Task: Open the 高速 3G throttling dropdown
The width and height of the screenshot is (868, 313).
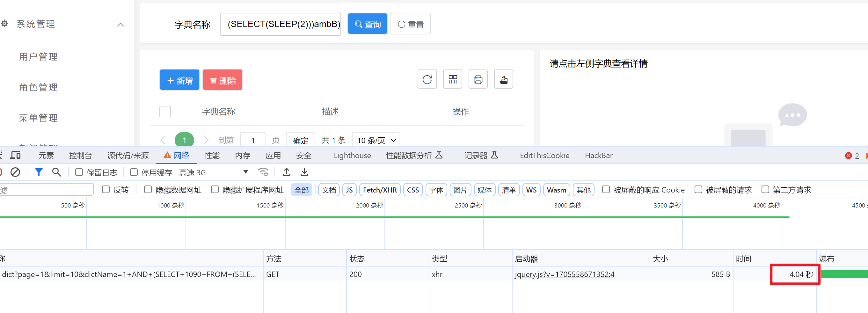Action: tap(213, 172)
